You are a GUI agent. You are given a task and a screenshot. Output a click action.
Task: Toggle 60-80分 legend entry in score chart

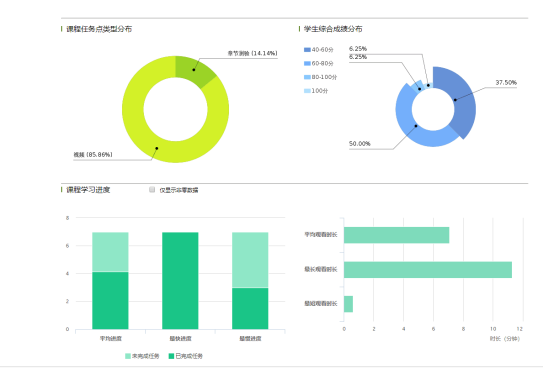click(x=319, y=63)
